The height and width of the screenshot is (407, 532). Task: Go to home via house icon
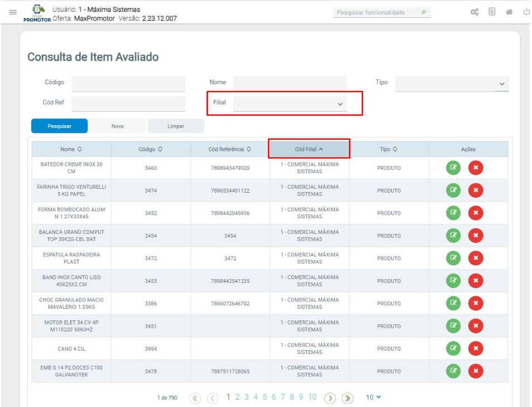(509, 12)
